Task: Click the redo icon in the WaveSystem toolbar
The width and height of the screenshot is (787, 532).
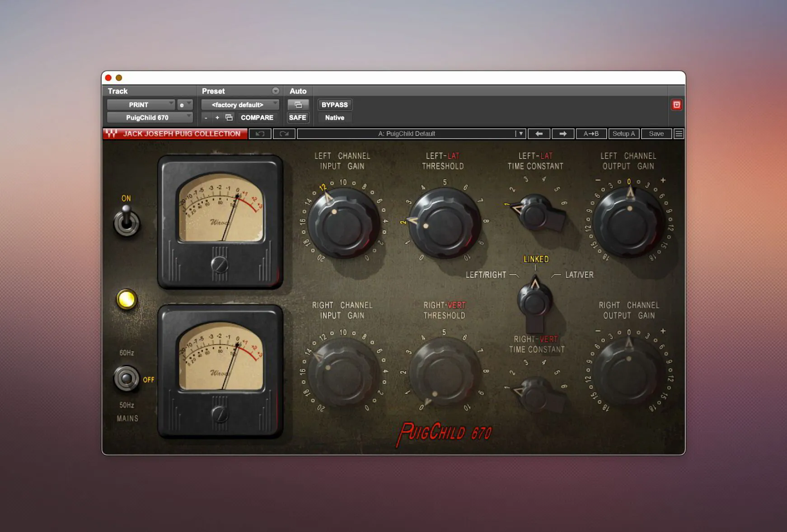Action: 284,134
